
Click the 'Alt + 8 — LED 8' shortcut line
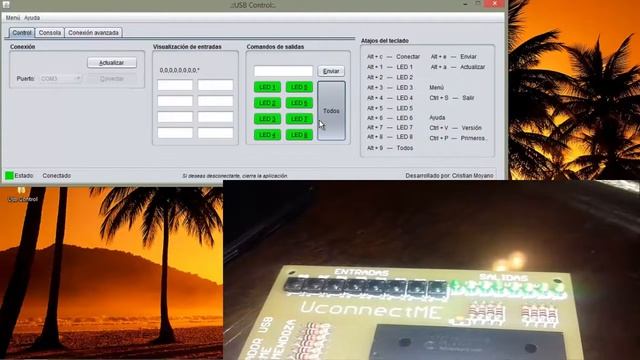(390, 137)
